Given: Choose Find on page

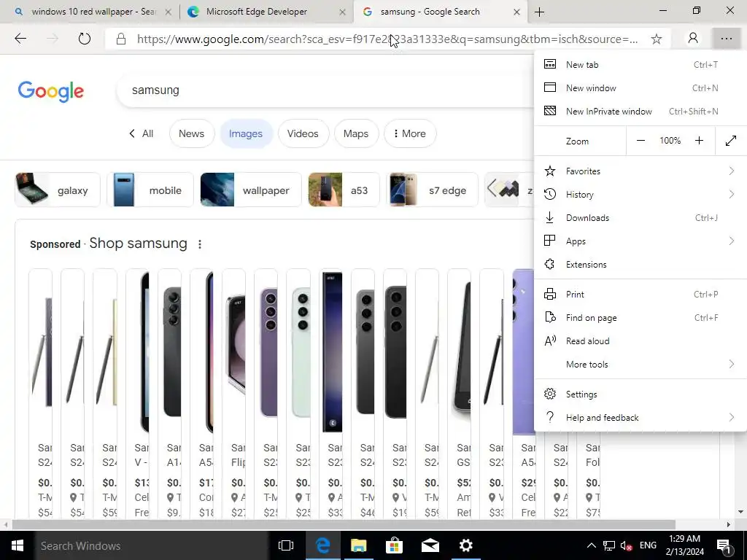Looking at the screenshot, I should point(640,318).
